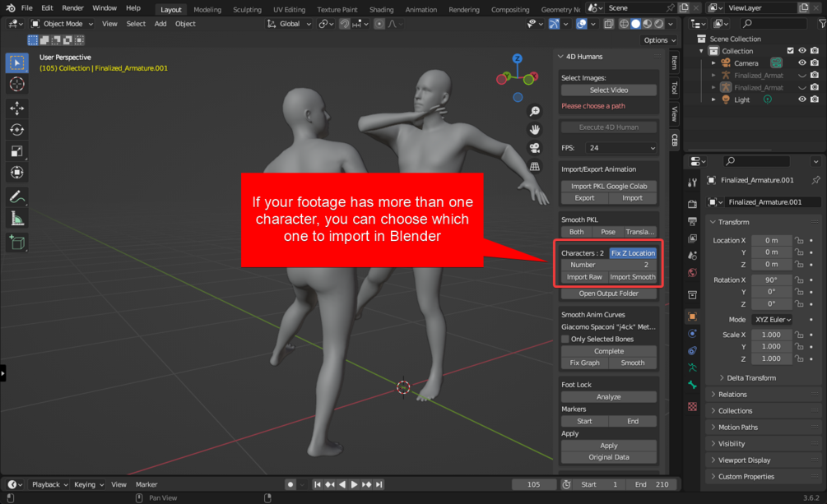Open the Texture properties checker icon

[693, 406]
